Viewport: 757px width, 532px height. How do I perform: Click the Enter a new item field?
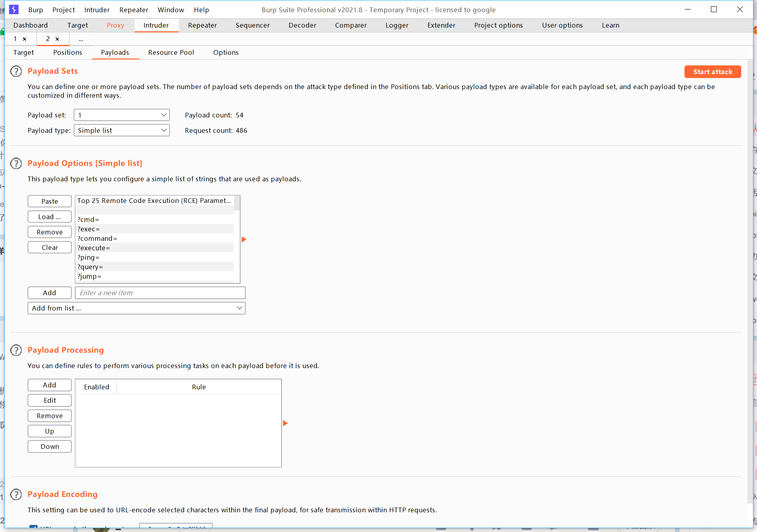[160, 293]
